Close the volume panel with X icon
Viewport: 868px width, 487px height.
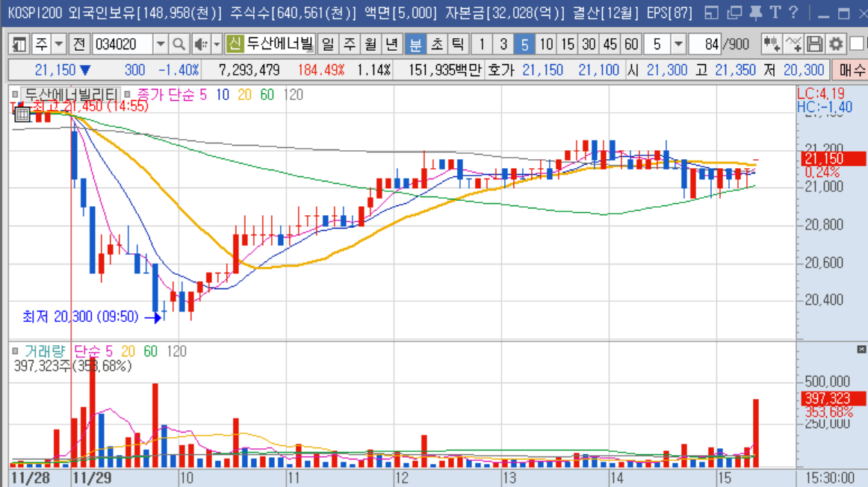pyautogui.click(x=861, y=350)
